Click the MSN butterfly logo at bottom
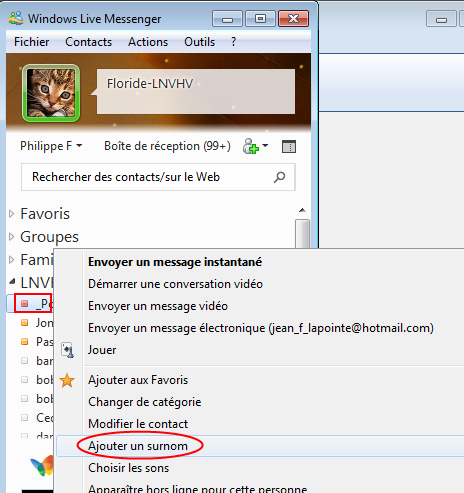 pyautogui.click(x=42, y=465)
